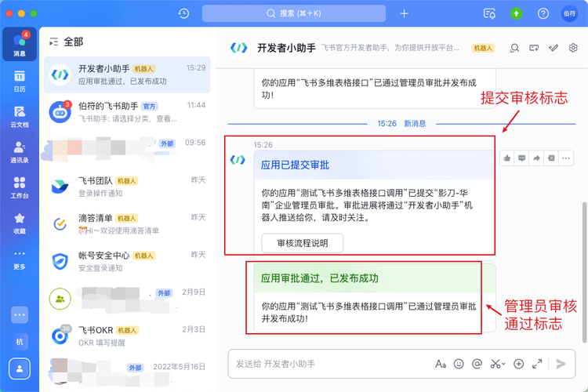The image size is (588, 392).
Task: Open more options ellipsis on message
Action: [566, 158]
